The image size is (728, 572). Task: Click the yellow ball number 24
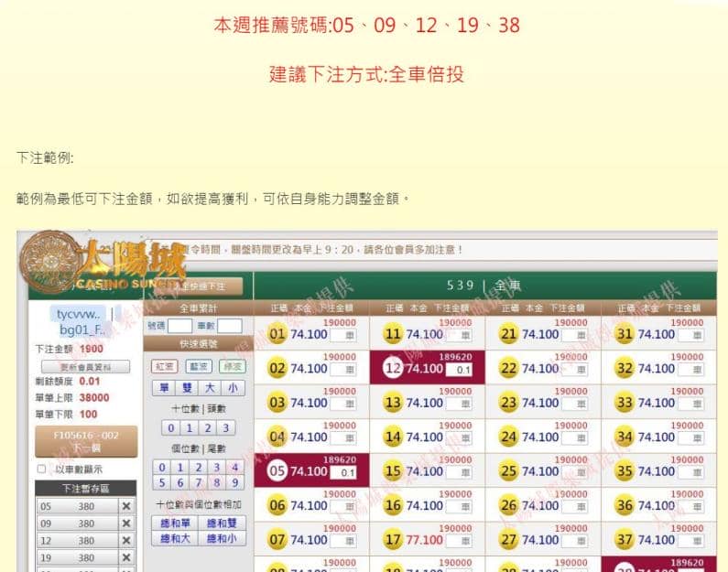(508, 437)
